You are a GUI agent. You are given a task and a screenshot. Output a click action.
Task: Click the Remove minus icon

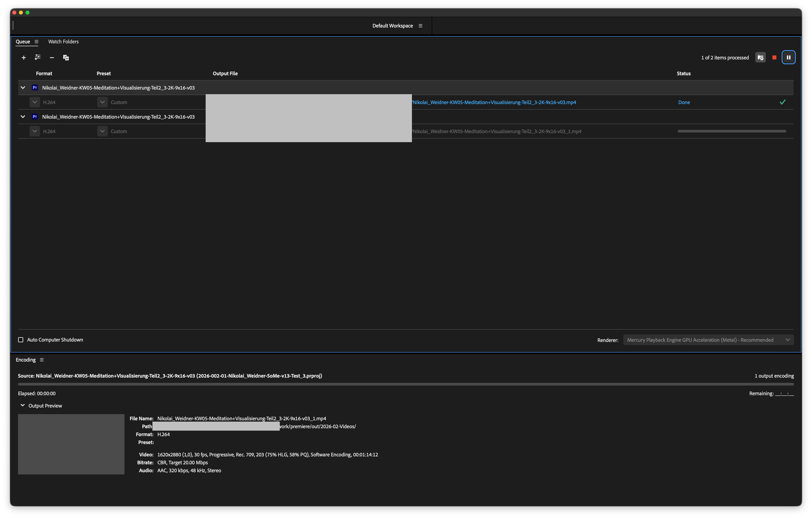coord(52,58)
